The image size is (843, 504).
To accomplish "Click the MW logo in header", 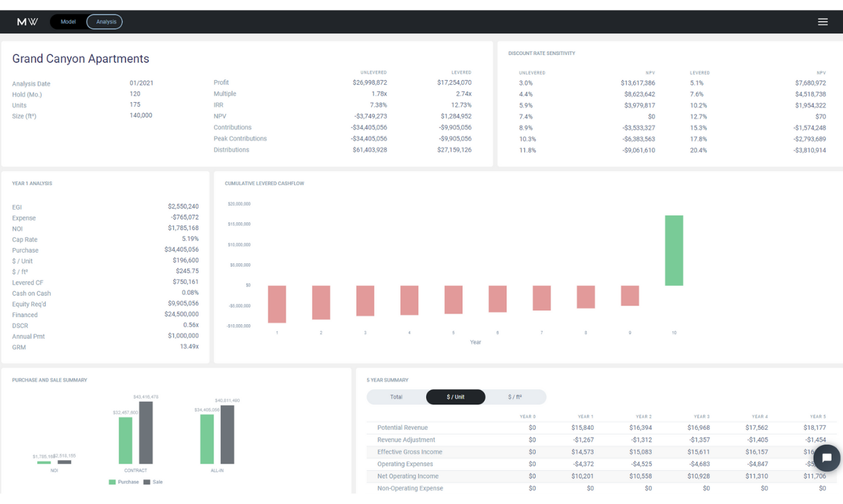I will click(27, 22).
